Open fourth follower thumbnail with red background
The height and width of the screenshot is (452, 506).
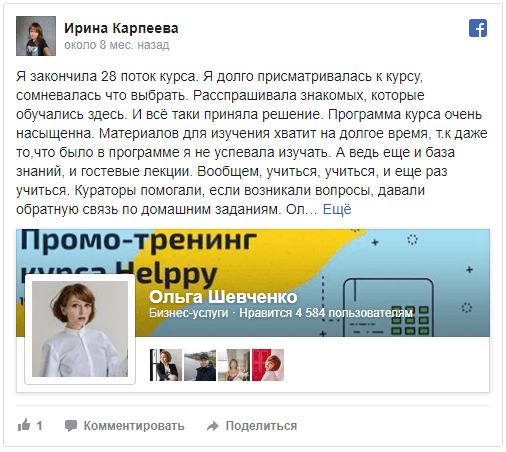[x=268, y=365]
